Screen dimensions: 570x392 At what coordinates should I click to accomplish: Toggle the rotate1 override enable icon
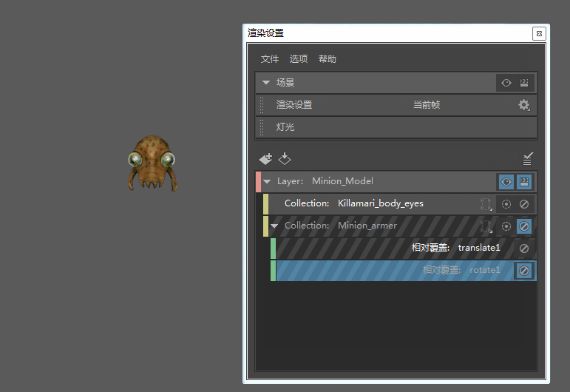tap(524, 271)
